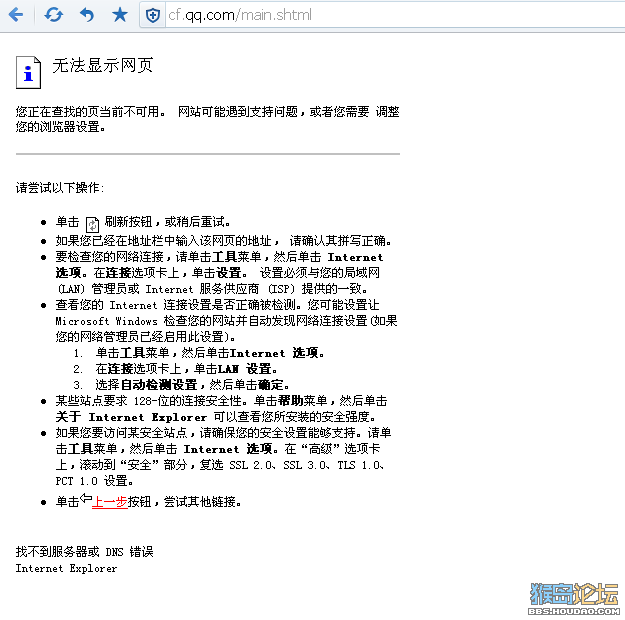
Task: Click the 刷新按钮，或稍后重试 text
Action: (x=167, y=222)
